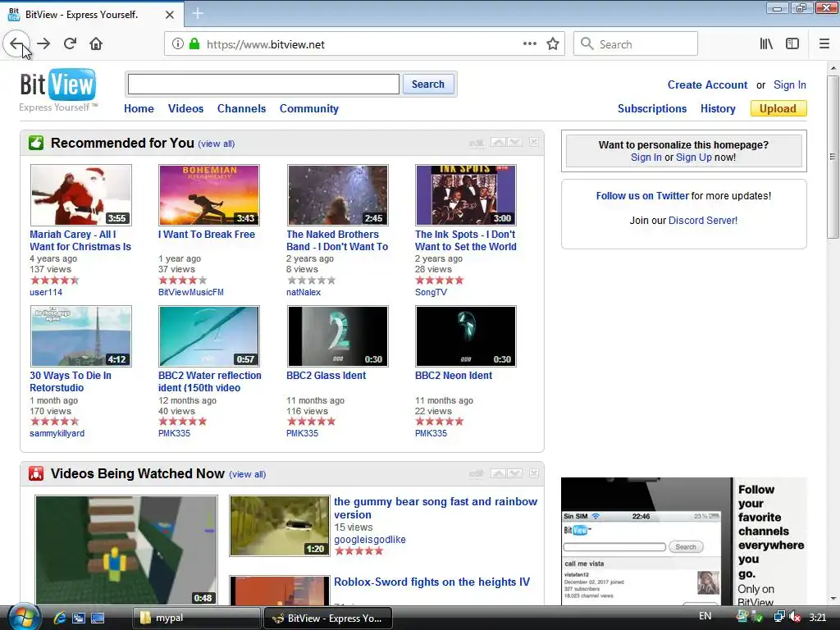Move Videos Being Watched Now module up
The image size is (840, 630).
(498, 473)
